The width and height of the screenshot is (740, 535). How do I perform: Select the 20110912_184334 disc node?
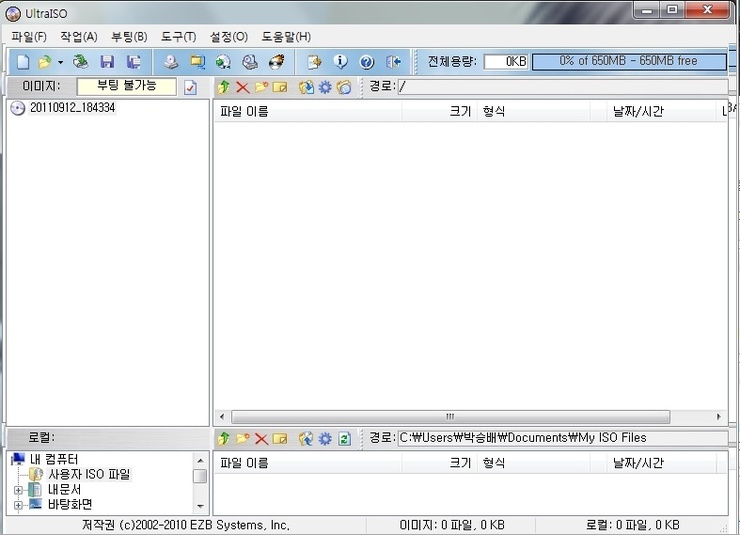click(72, 108)
